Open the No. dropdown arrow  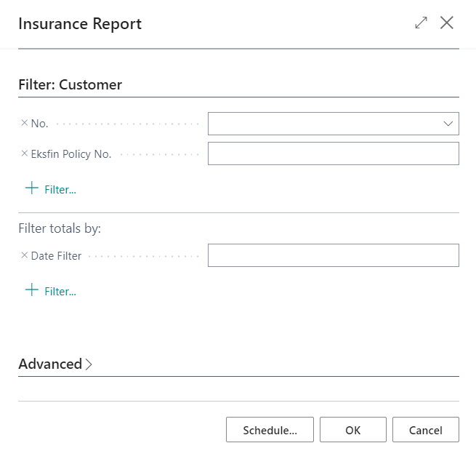[x=448, y=124]
